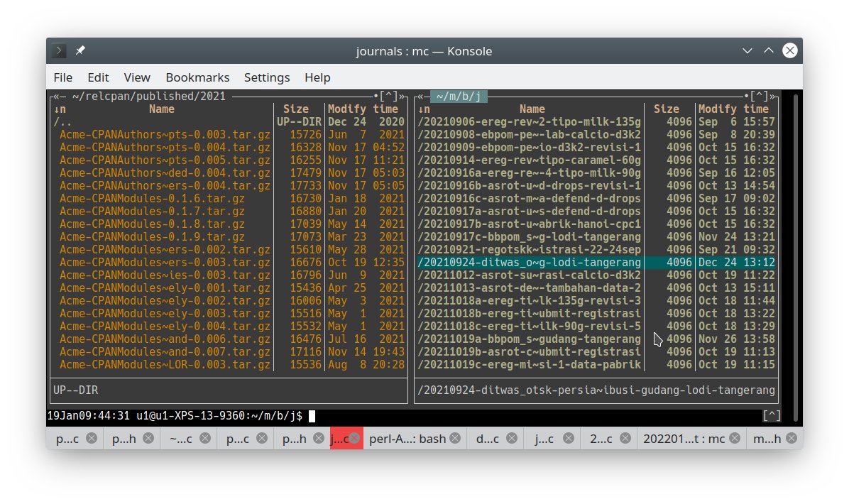Select '/20210921-regotskk~istrasi-22-24sep' directory
Screen dimensions: 849x504
click(x=596, y=250)
